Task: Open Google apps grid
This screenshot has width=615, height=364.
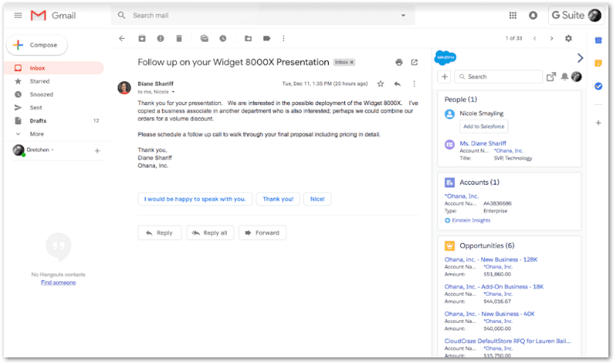Action: tap(512, 15)
